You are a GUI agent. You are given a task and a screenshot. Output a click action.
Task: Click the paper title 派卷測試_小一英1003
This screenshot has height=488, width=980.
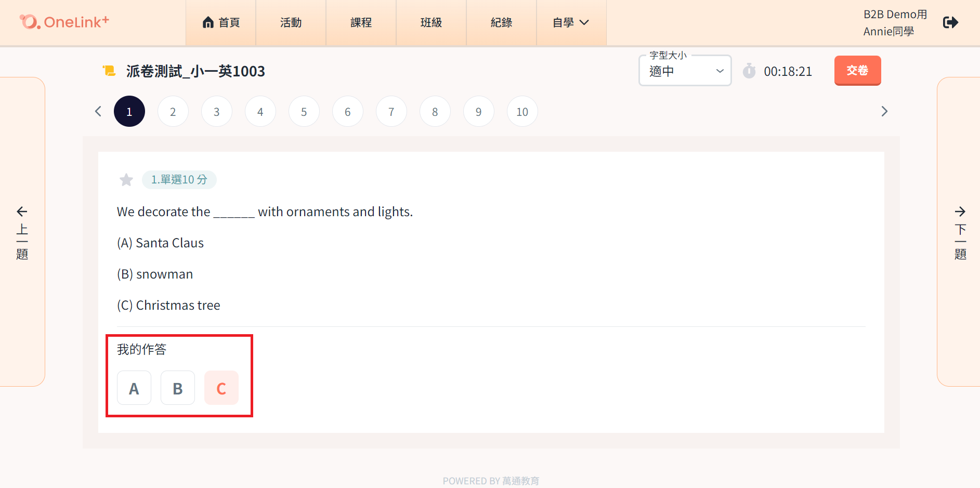195,71
